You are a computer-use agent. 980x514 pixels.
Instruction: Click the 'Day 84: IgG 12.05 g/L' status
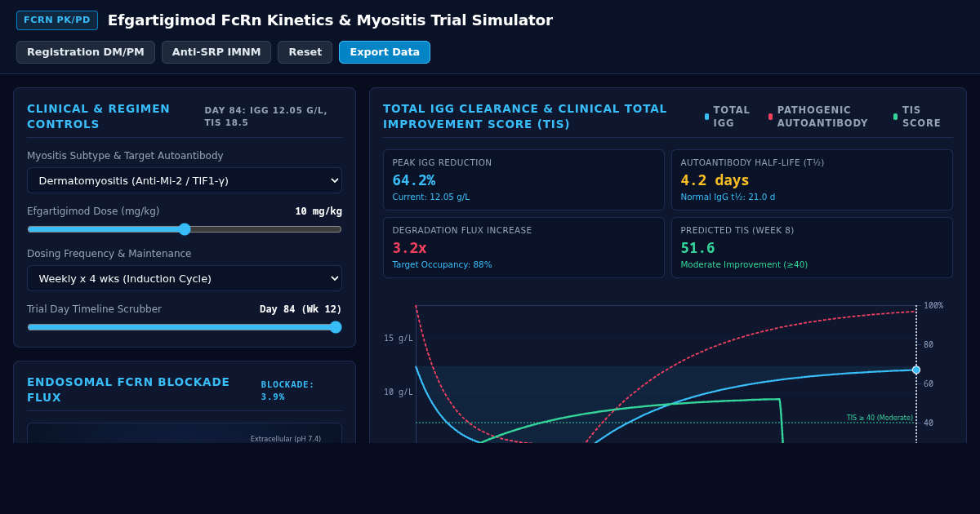(x=265, y=117)
